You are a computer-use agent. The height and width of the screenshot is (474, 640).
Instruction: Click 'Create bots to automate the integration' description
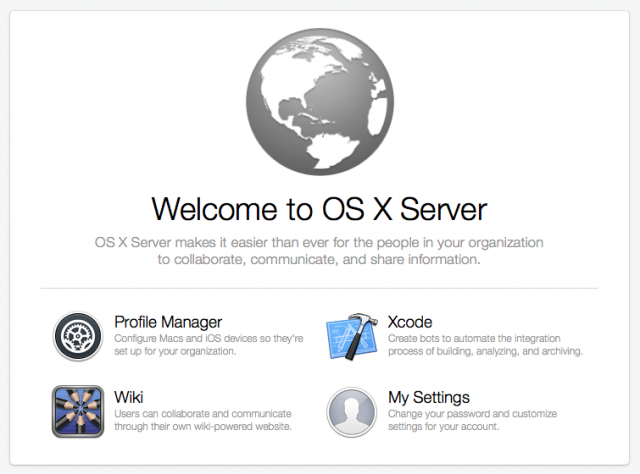tap(485, 345)
